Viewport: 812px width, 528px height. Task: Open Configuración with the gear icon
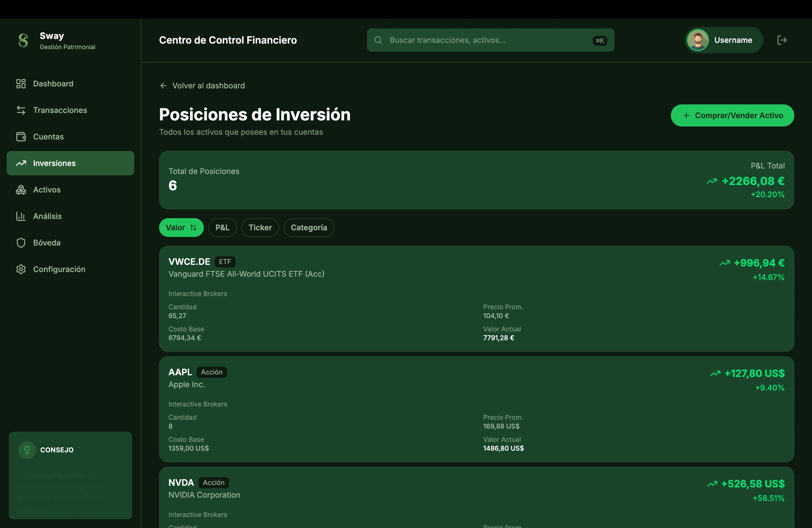[x=21, y=269]
